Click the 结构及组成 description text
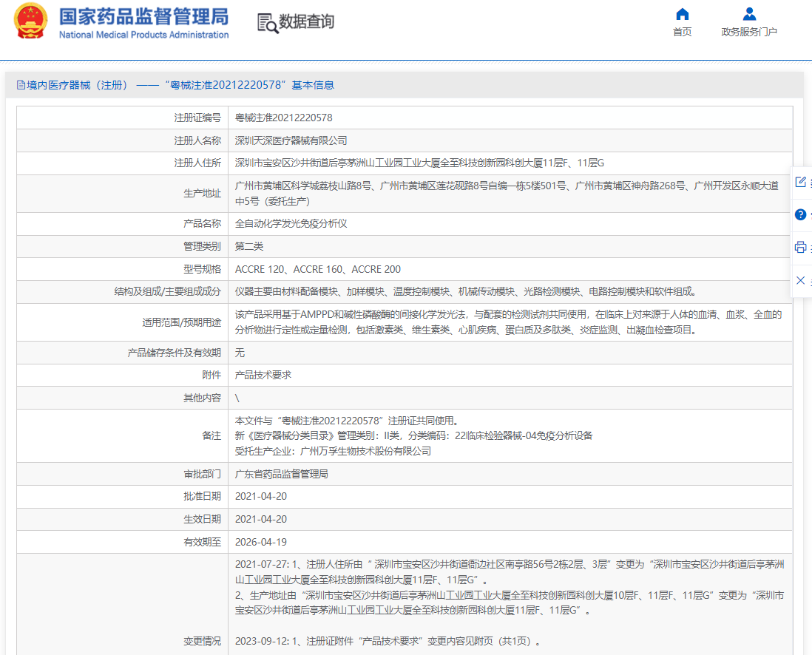The height and width of the screenshot is (655, 812). pos(466,291)
